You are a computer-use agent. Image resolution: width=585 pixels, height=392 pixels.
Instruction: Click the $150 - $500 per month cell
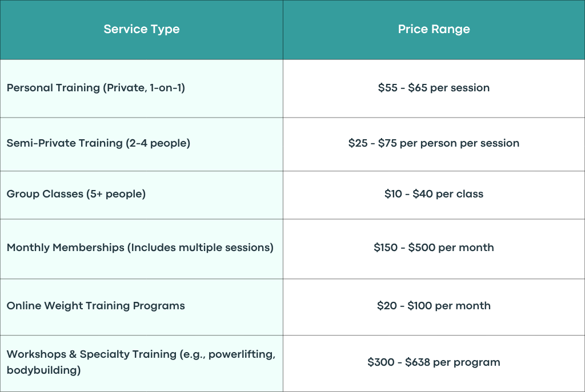point(434,249)
